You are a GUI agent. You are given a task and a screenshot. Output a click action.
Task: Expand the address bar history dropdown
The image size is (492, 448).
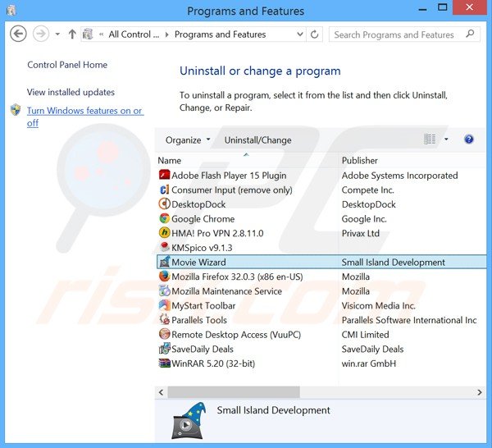point(300,34)
